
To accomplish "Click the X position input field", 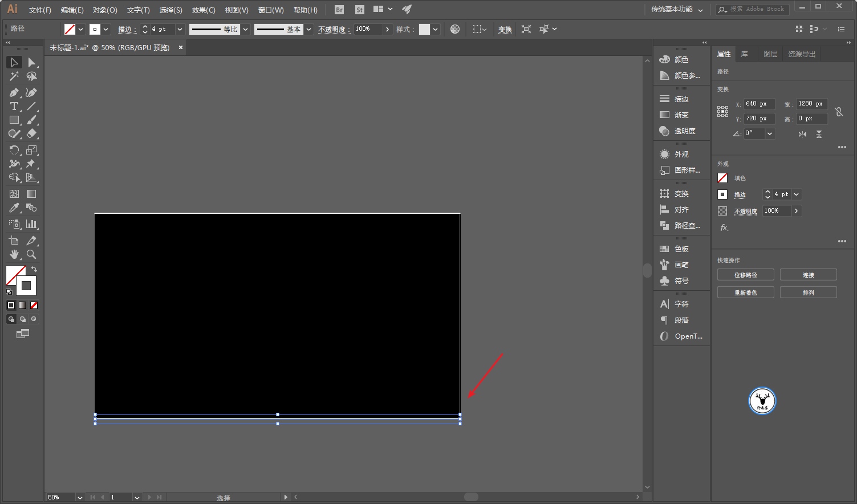I will (759, 104).
